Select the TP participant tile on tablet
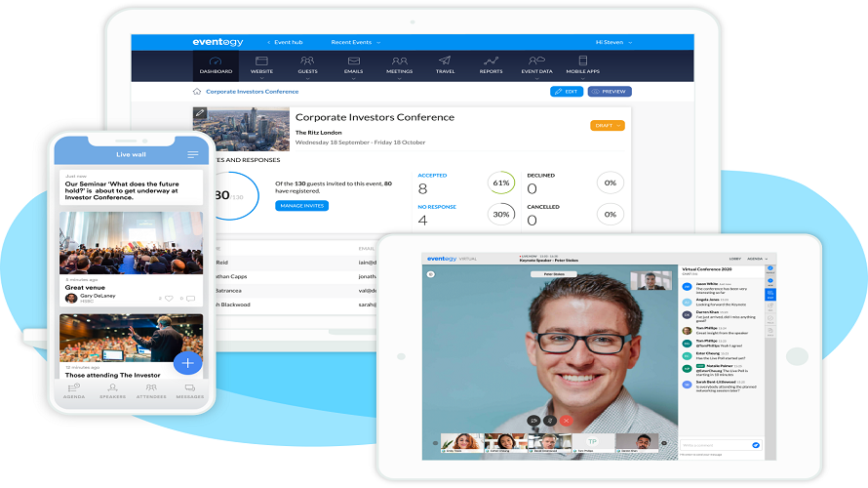868x488 pixels. 593,441
